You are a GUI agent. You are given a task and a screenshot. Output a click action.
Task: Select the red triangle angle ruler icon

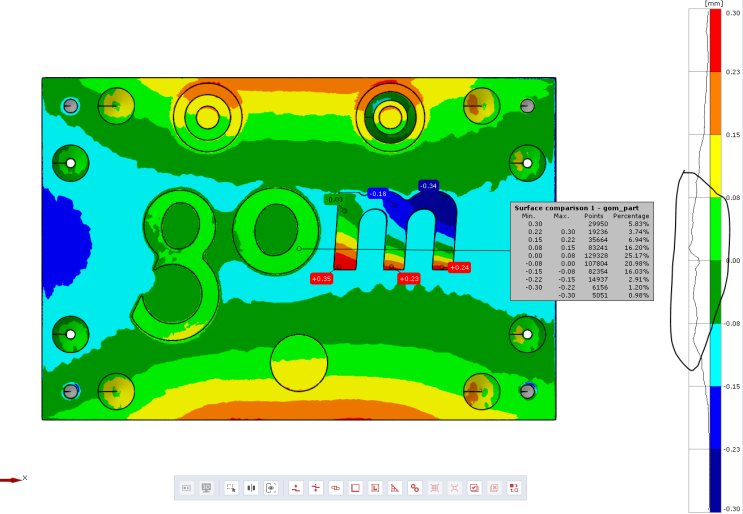(x=395, y=487)
